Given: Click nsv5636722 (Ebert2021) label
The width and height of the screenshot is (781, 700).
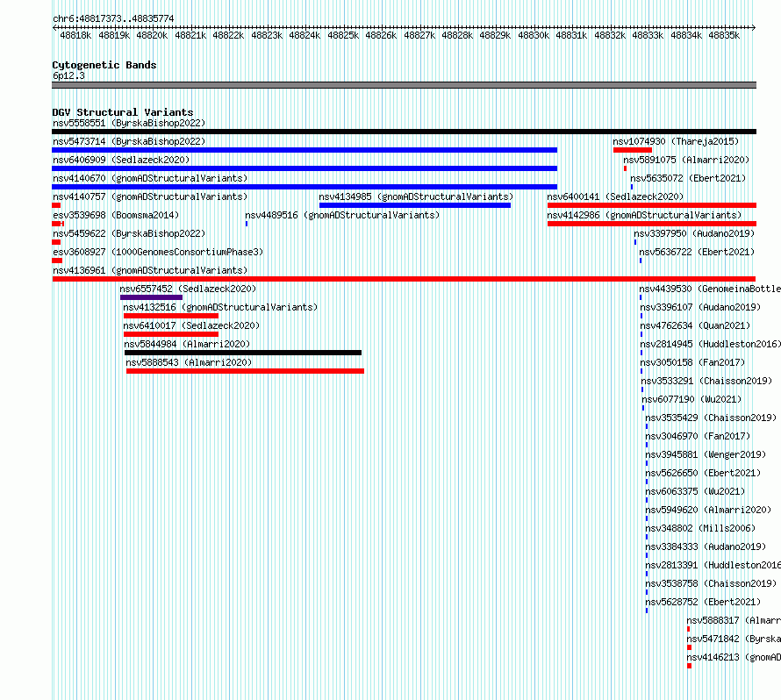Looking at the screenshot, I should pos(697,252).
